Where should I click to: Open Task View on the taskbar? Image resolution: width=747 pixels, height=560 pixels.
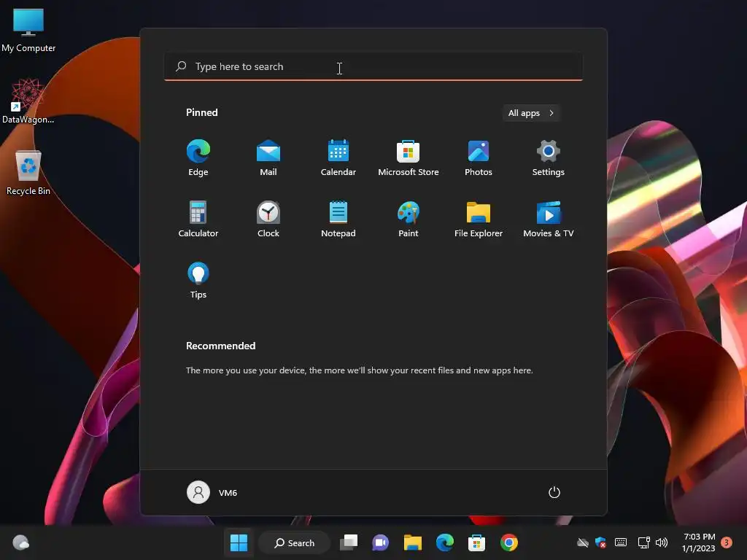(x=349, y=542)
